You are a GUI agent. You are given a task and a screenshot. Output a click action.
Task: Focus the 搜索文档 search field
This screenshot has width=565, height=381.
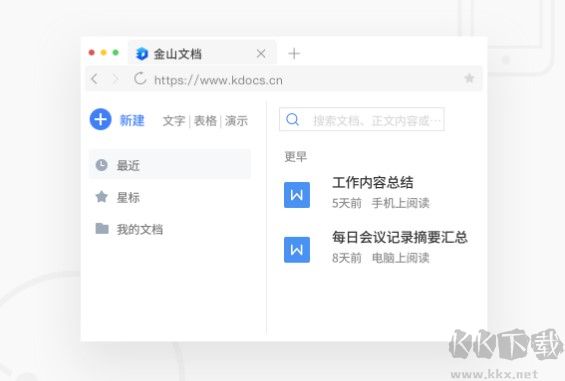point(361,119)
